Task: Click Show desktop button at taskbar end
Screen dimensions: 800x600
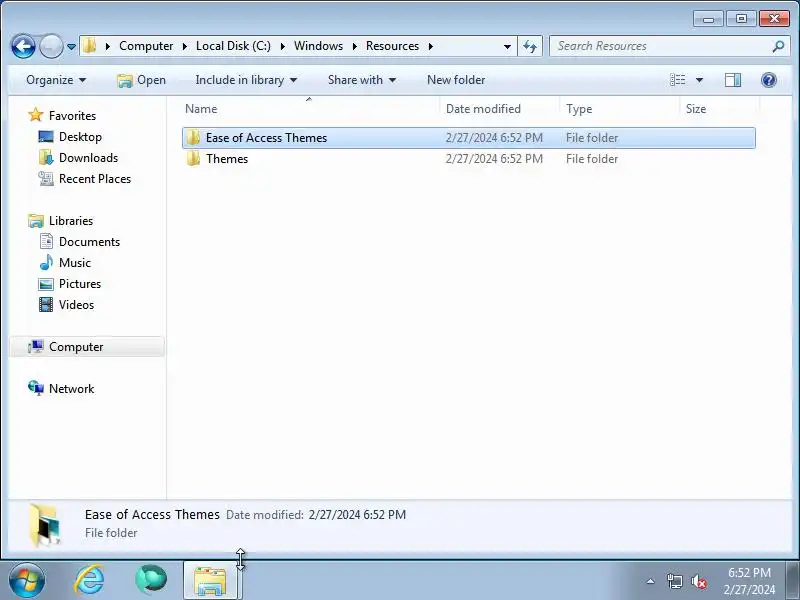Action: click(x=792, y=581)
